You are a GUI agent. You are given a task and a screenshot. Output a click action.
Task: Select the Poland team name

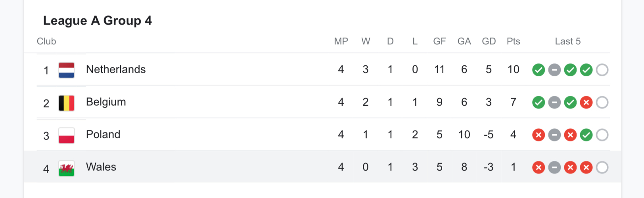click(x=103, y=134)
